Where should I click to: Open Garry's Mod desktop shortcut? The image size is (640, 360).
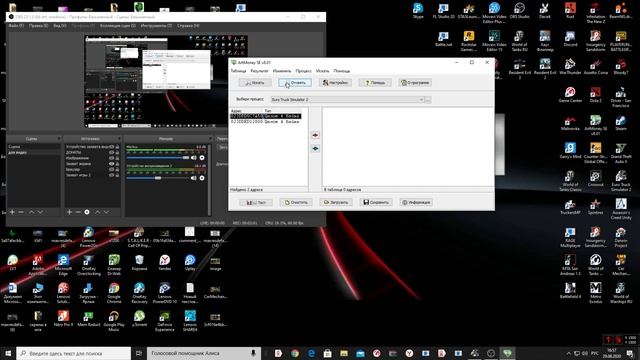(570, 150)
